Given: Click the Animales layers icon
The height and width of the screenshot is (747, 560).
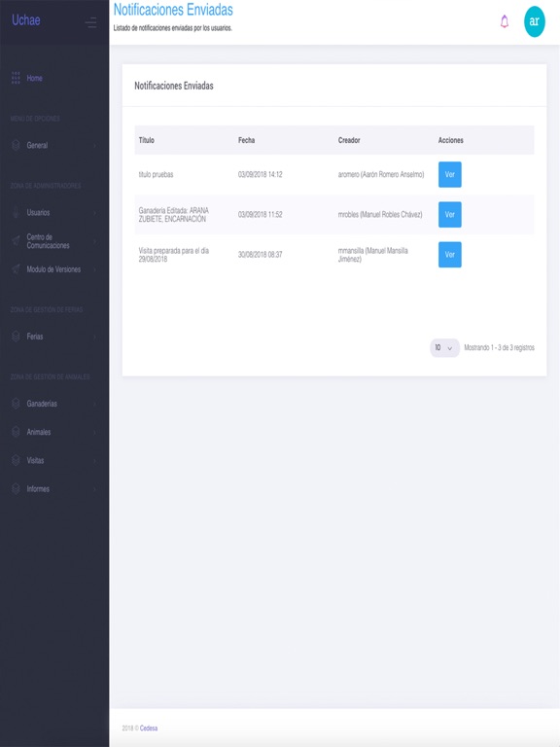Looking at the screenshot, I should coord(16,432).
